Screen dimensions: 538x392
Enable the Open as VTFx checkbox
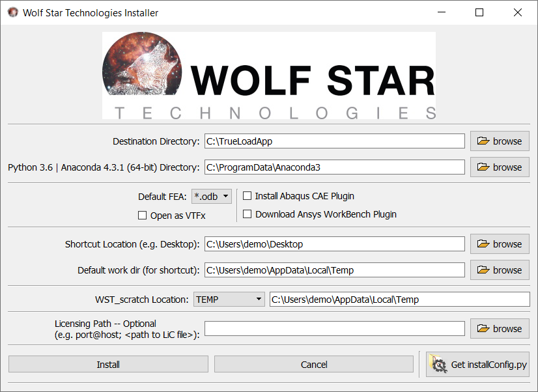click(143, 216)
